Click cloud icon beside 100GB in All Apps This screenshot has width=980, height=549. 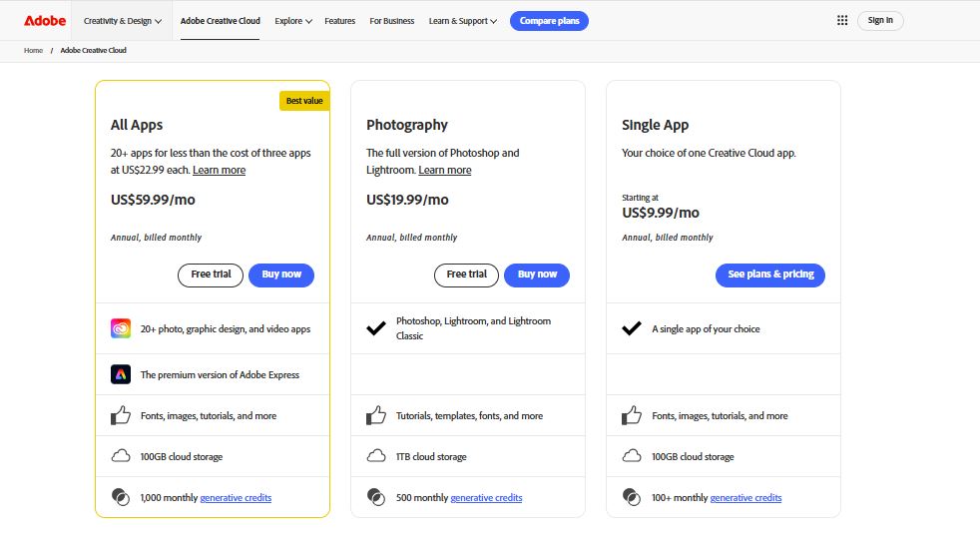point(121,456)
